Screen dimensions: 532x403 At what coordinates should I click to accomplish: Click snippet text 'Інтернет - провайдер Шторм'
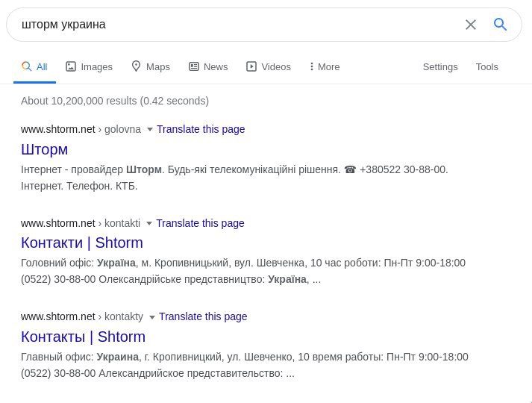tap(91, 169)
